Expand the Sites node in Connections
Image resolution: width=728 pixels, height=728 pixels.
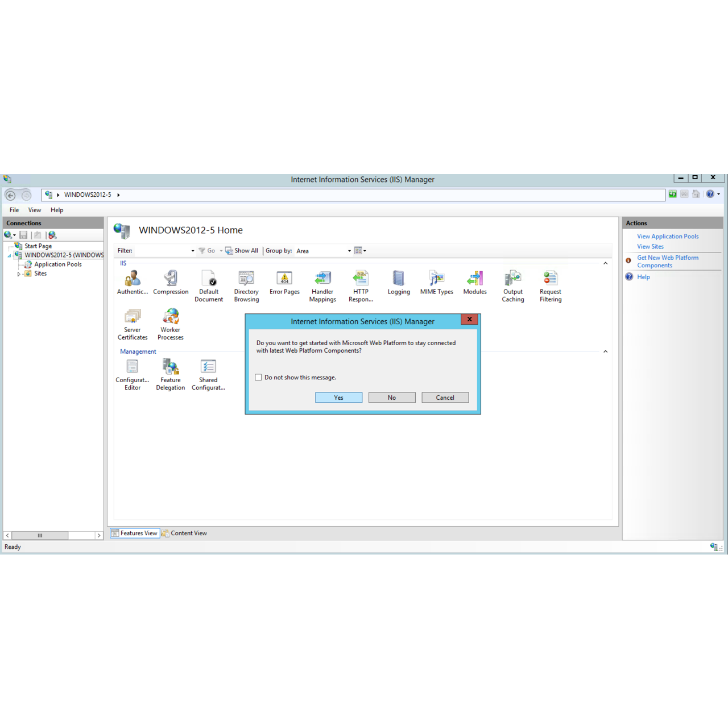18,274
